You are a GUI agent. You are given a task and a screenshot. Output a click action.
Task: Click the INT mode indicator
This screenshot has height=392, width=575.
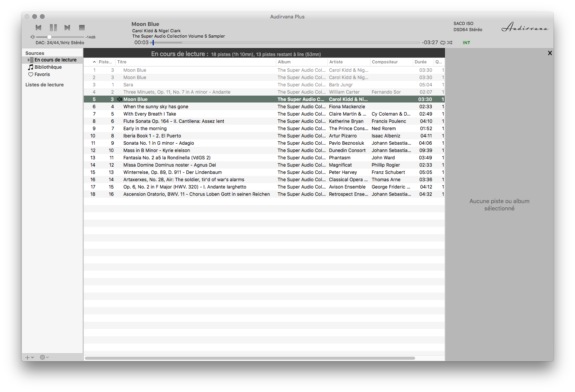click(x=466, y=43)
